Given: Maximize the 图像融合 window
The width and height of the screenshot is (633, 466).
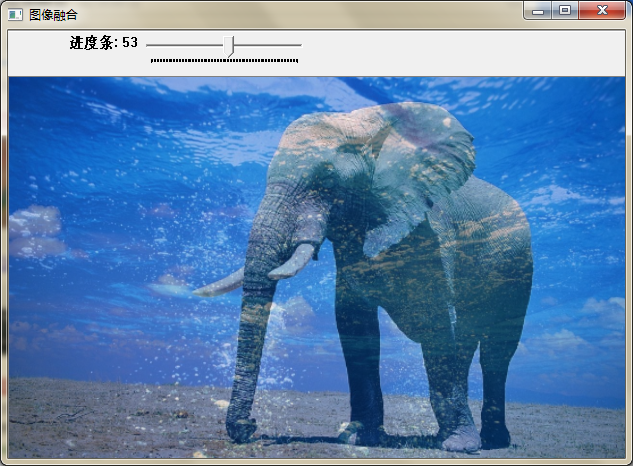Looking at the screenshot, I should (565, 10).
